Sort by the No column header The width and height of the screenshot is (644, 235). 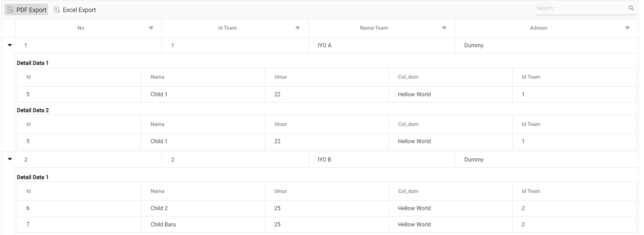click(x=81, y=28)
